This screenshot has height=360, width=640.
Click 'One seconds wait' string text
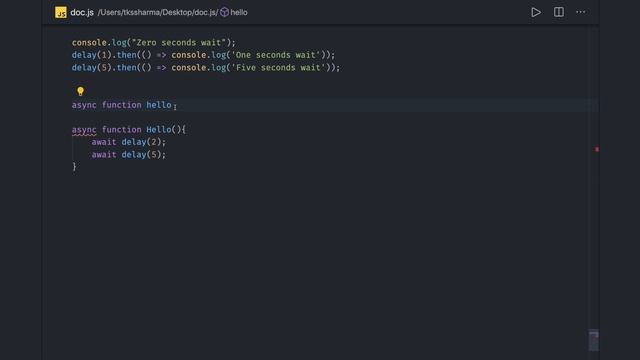[x=276, y=55]
